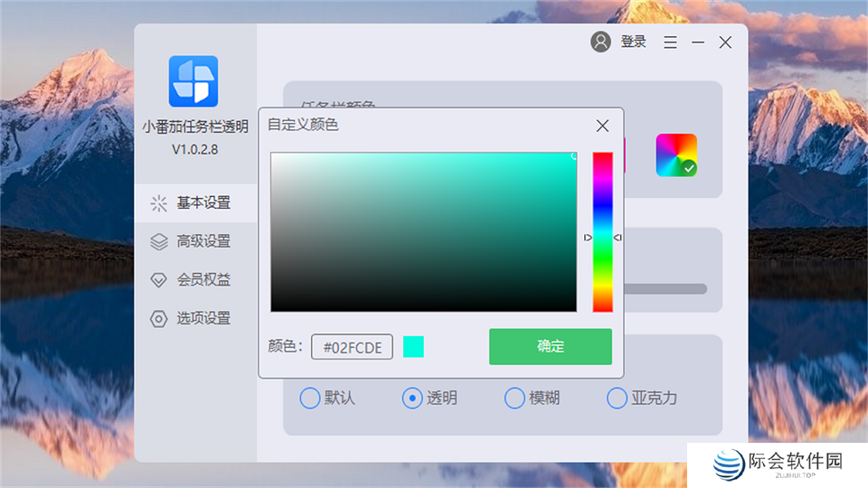Click the #02FCDE hex color input field

tap(352, 347)
